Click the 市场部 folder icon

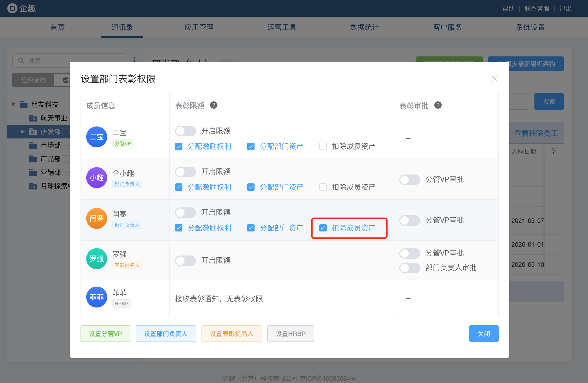[x=33, y=145]
